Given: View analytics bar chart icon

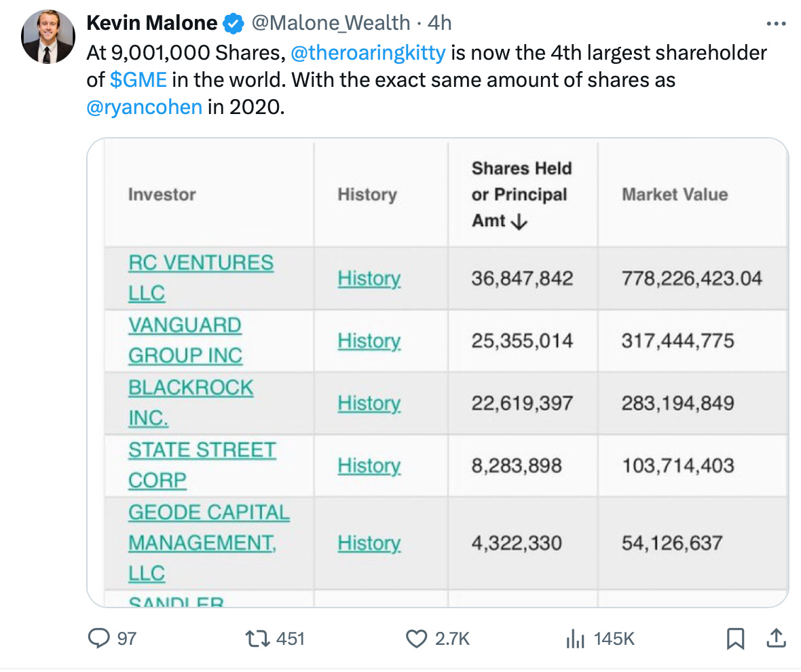Looking at the screenshot, I should [x=575, y=639].
